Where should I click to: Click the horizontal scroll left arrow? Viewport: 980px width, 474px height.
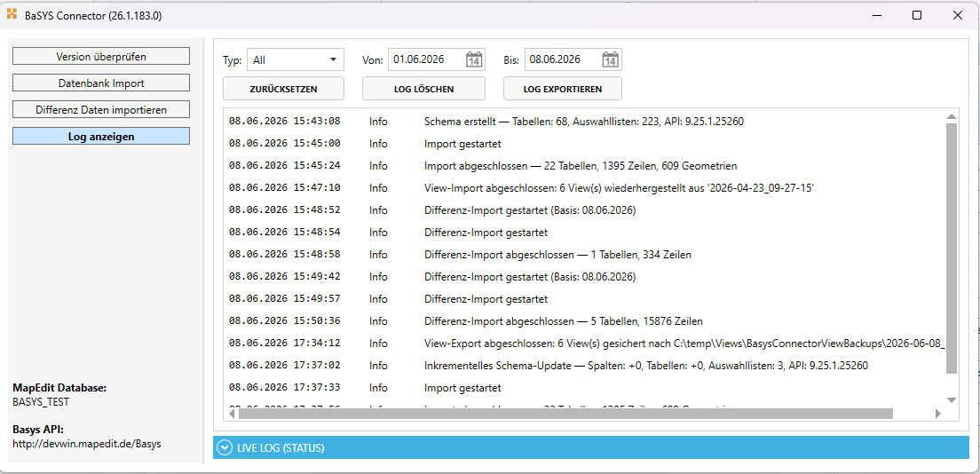[232, 414]
